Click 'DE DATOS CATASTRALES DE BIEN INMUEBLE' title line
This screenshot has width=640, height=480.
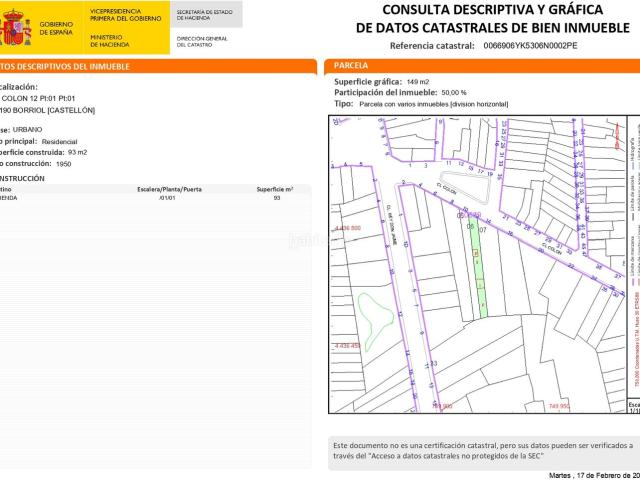[x=493, y=28]
